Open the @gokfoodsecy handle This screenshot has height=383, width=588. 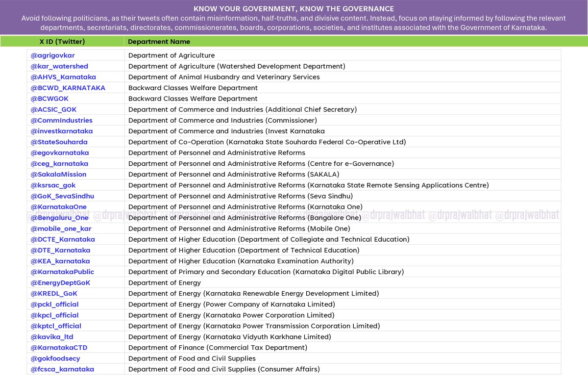[x=55, y=358]
